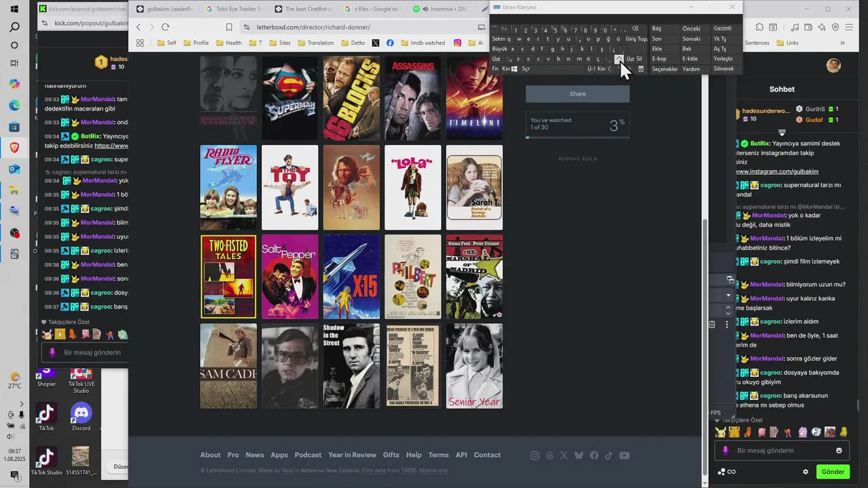Switch to x files Google search tab
The image size is (868, 488).
coord(372,9)
